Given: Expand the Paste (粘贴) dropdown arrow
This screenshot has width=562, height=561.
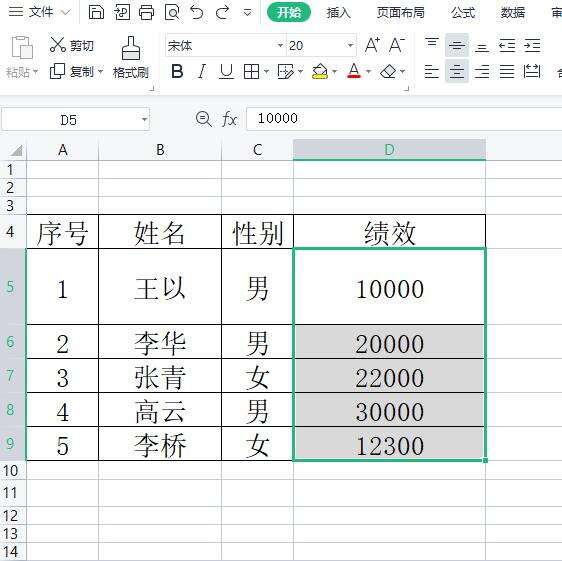Looking at the screenshot, I should coord(35,72).
